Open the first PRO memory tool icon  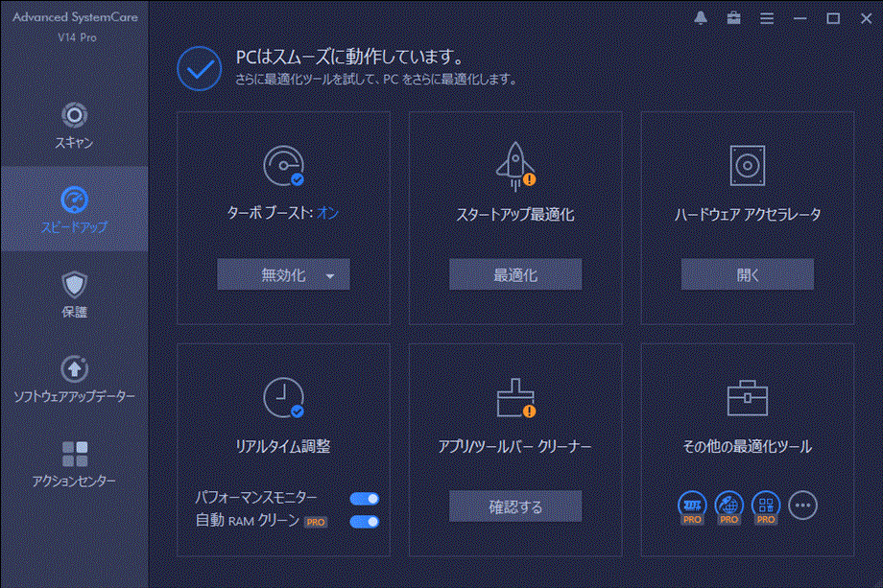pos(692,507)
